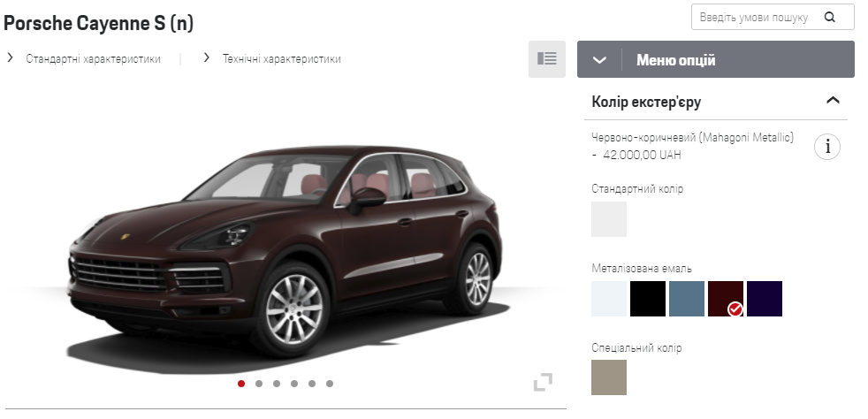Select the beige special color swatch
The width and height of the screenshot is (868, 419).
[x=609, y=377]
